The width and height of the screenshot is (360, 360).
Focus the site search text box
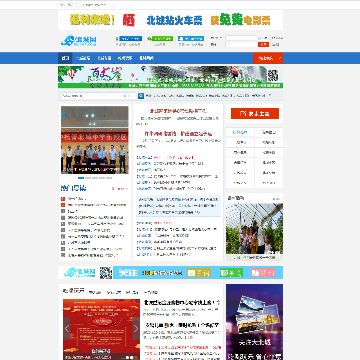92,96
